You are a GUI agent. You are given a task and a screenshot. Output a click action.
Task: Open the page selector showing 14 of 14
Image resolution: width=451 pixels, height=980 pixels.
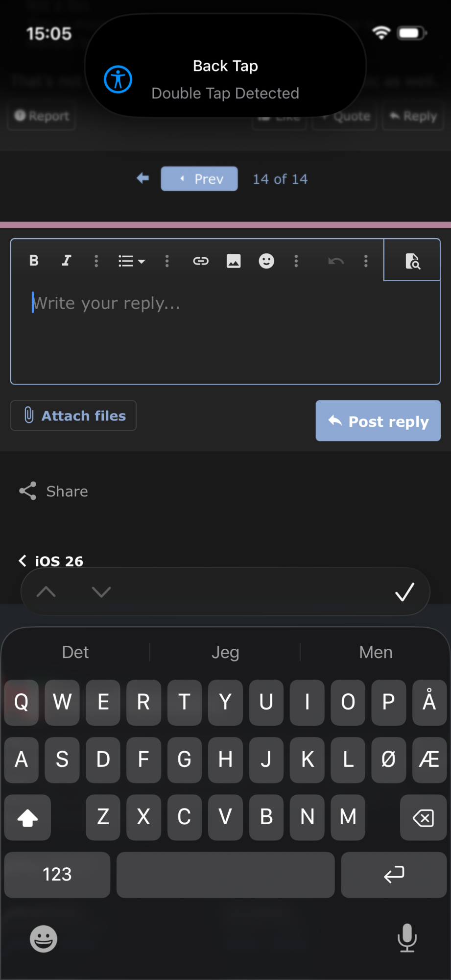click(x=280, y=179)
